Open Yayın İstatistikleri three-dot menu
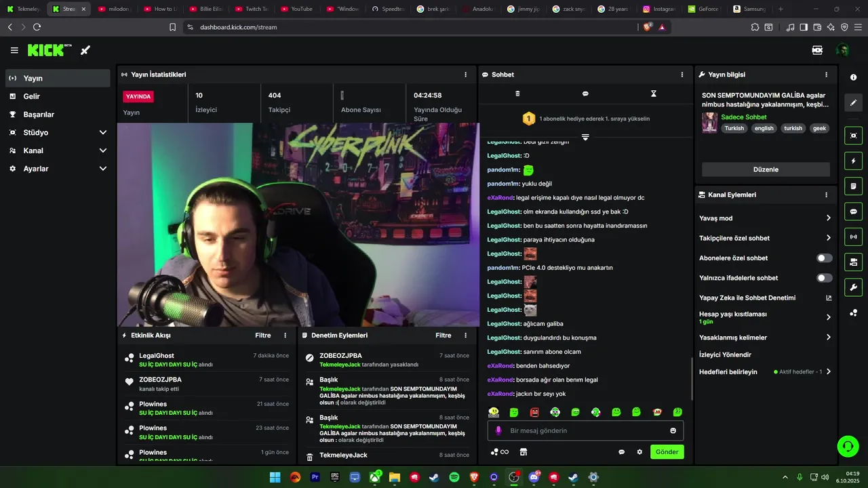The width and height of the screenshot is (868, 488). pyautogui.click(x=465, y=75)
